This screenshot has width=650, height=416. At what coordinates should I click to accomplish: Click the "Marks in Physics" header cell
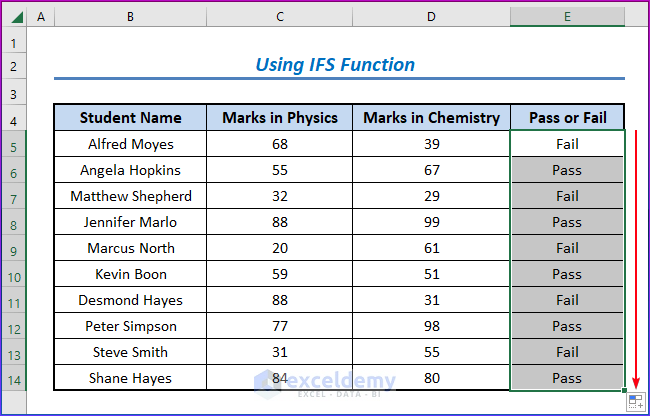pyautogui.click(x=280, y=118)
